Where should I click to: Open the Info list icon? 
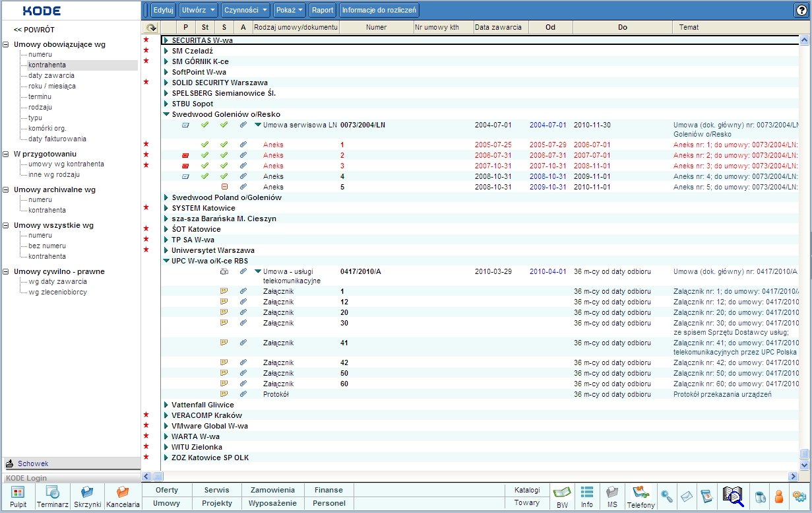(587, 496)
